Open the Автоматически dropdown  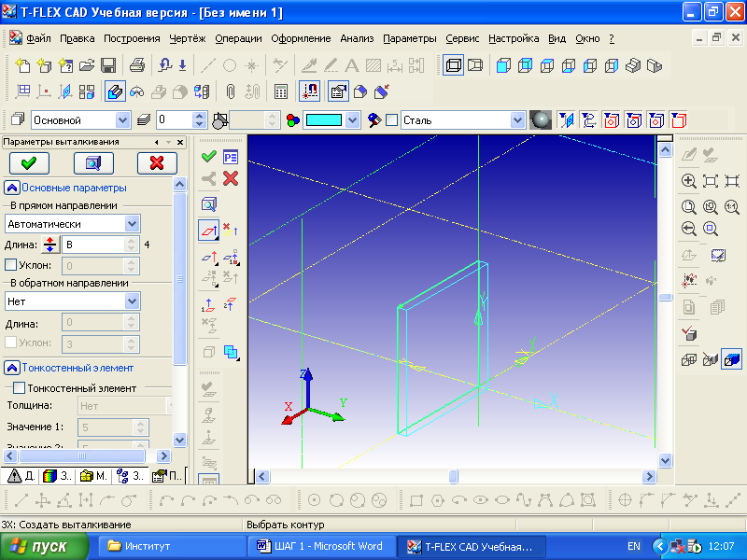click(x=133, y=223)
